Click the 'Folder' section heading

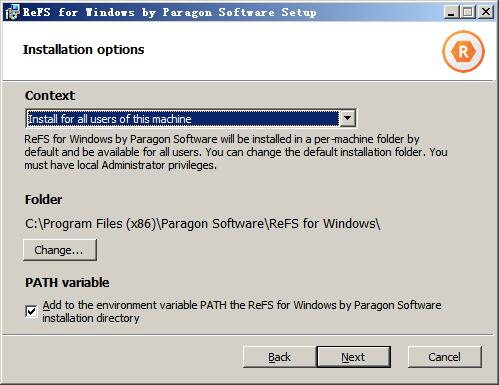click(44, 200)
